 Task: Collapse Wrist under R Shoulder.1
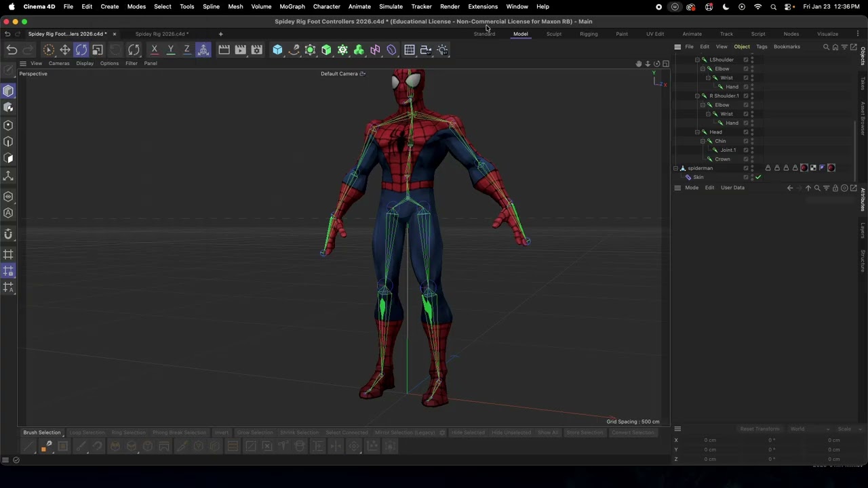(708, 114)
